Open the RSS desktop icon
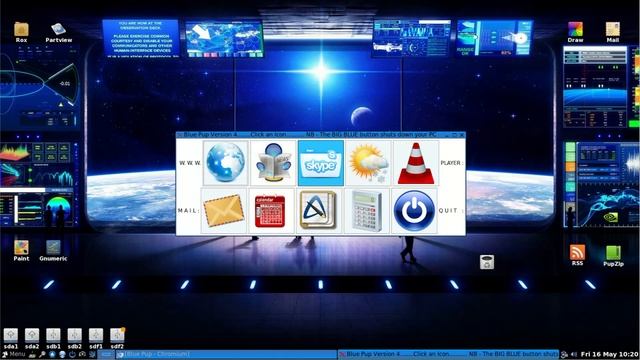 tap(577, 255)
